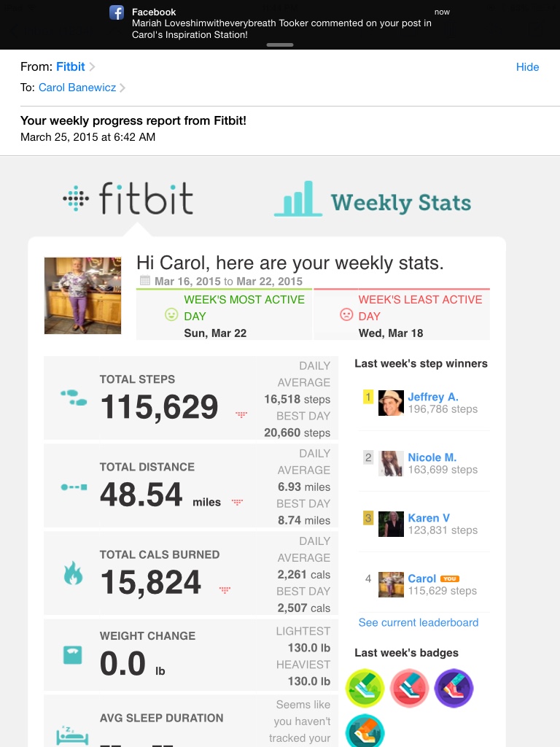Tap the flame calories burned icon
The height and width of the screenshot is (747, 560).
[x=74, y=575]
